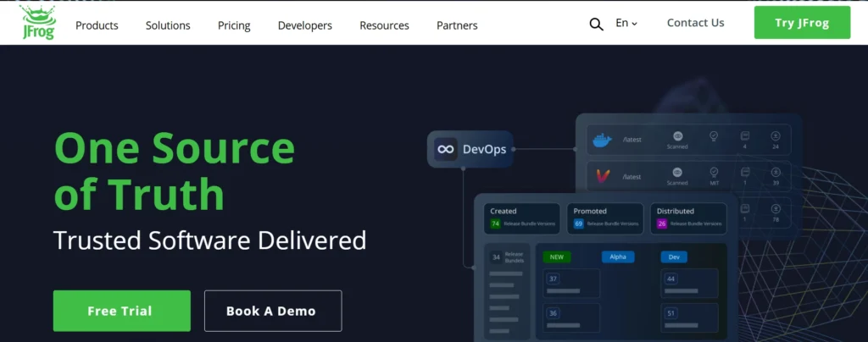Open the Solutions menu
The image size is (868, 342).
pyautogui.click(x=168, y=25)
